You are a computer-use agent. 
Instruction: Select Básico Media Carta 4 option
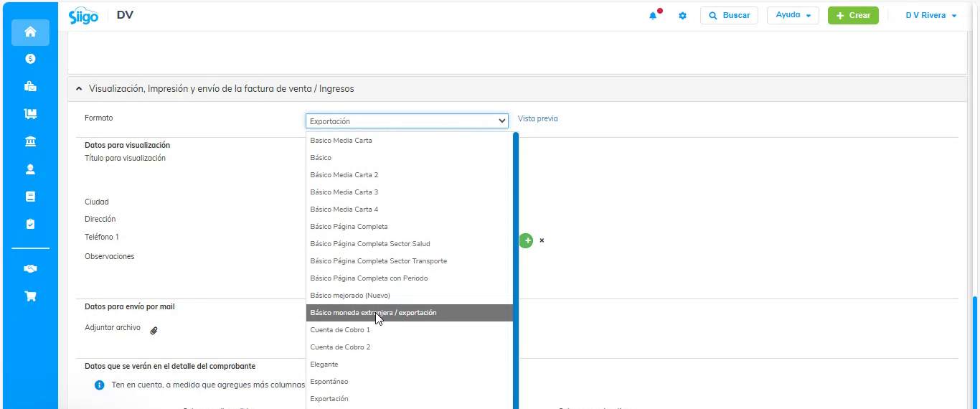tap(409, 210)
